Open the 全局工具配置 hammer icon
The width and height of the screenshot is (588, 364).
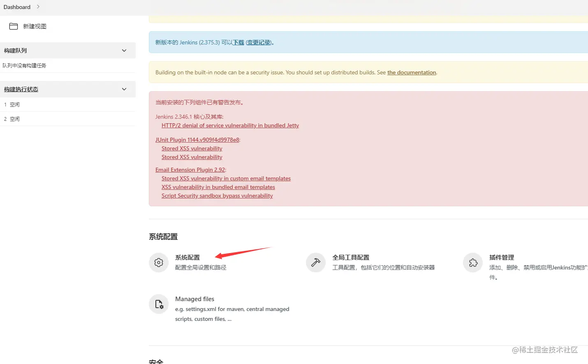point(316,263)
